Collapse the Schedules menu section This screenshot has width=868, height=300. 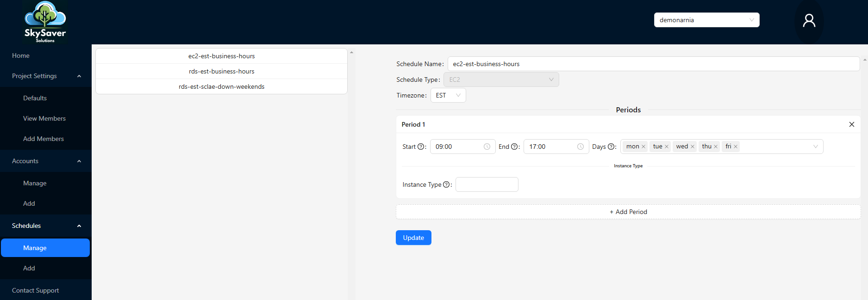tap(46, 226)
